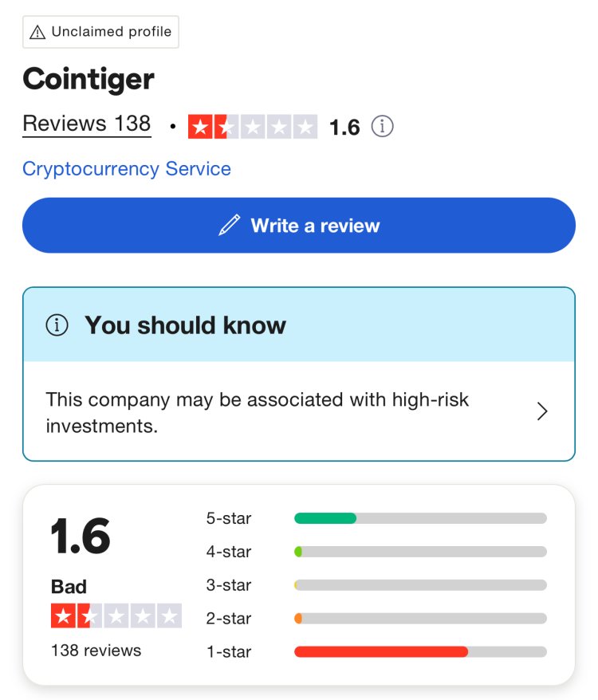Filter reviews by the 4-star bar
The height and width of the screenshot is (700, 598).
click(x=420, y=552)
